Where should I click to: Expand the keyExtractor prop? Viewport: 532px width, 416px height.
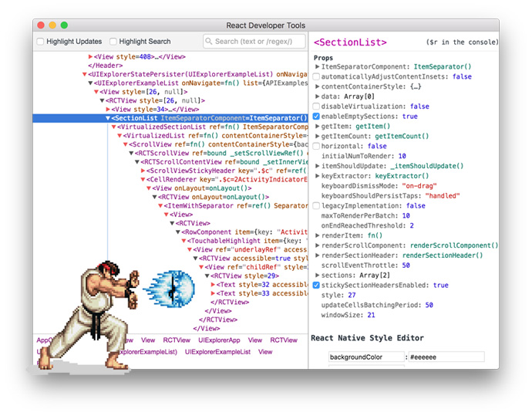click(317, 175)
